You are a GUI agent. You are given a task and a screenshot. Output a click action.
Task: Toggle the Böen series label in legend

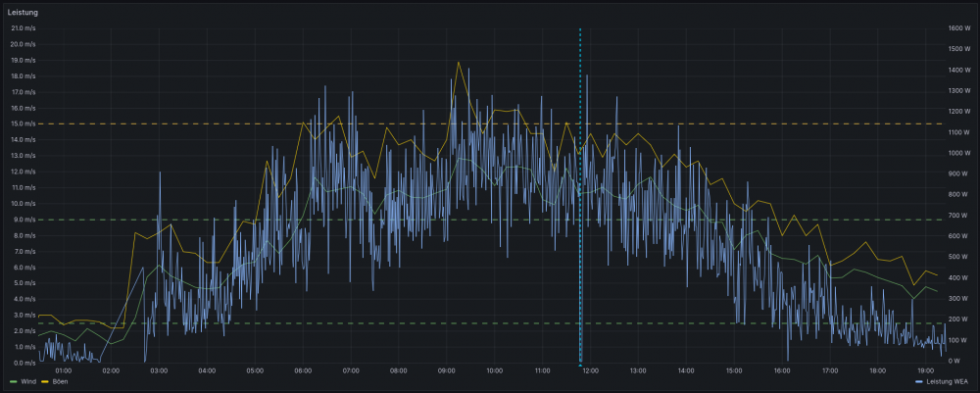(59, 382)
